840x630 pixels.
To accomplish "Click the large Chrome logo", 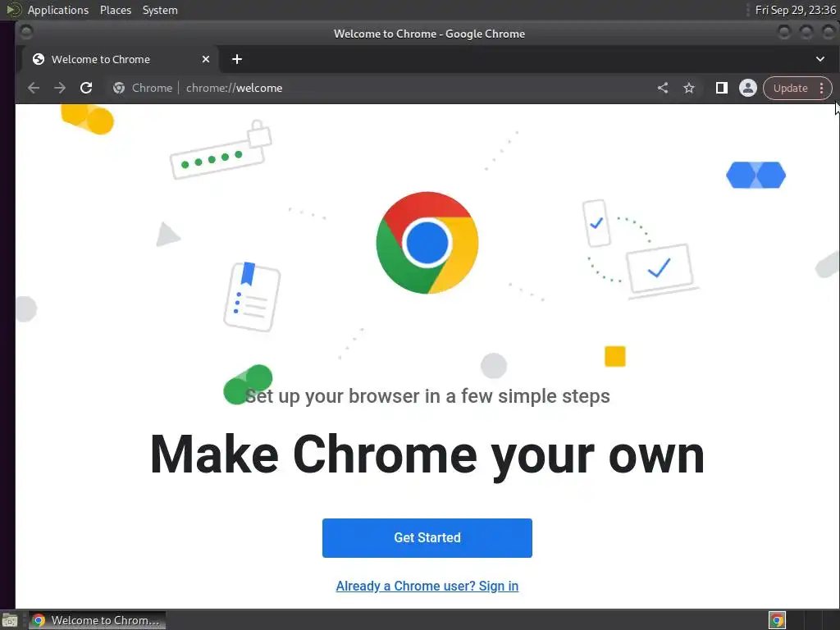I will 427,243.
